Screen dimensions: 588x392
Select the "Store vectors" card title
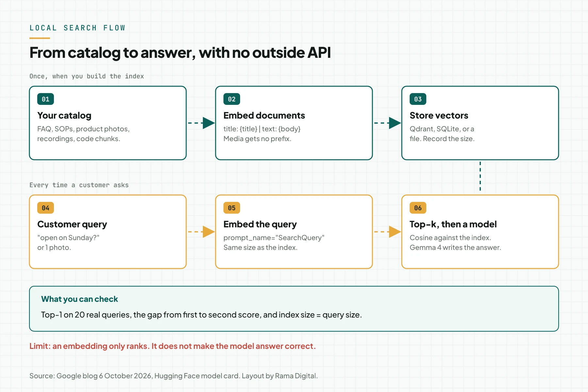point(439,115)
